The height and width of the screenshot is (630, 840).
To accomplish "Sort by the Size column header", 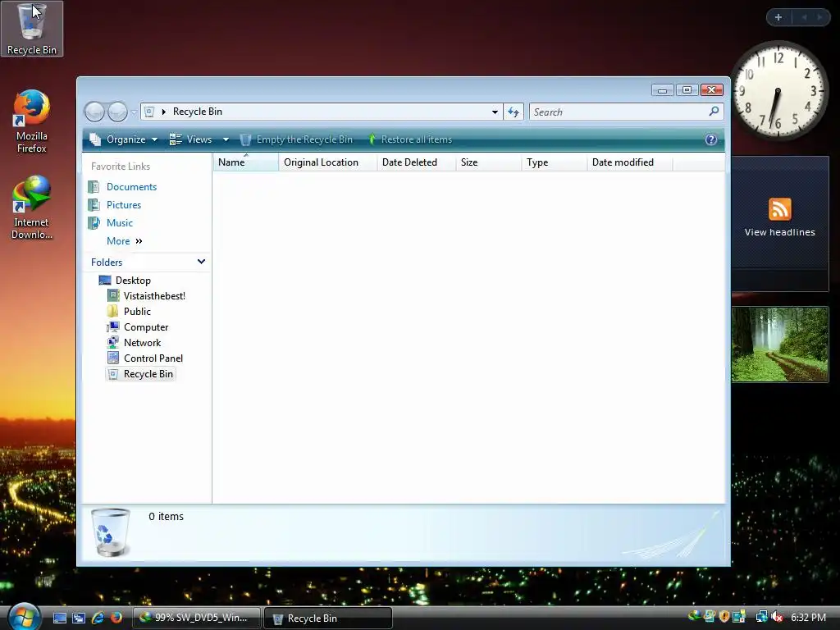I will click(x=489, y=162).
